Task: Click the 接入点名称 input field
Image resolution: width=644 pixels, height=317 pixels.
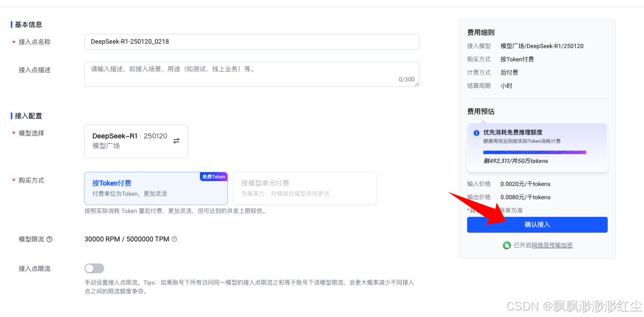Action: point(252,42)
